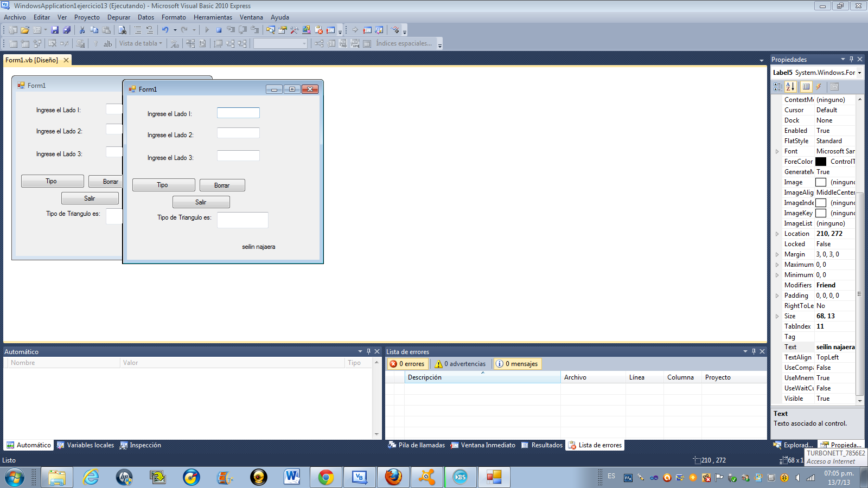Expand the Font property

pos(778,151)
